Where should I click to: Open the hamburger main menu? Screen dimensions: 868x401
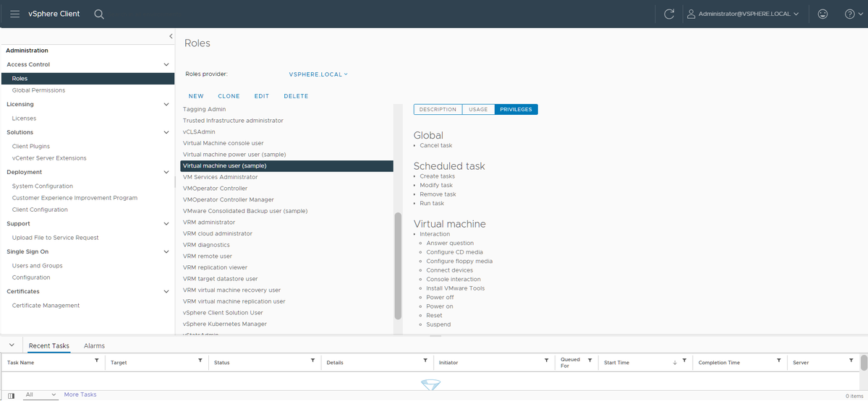[14, 14]
